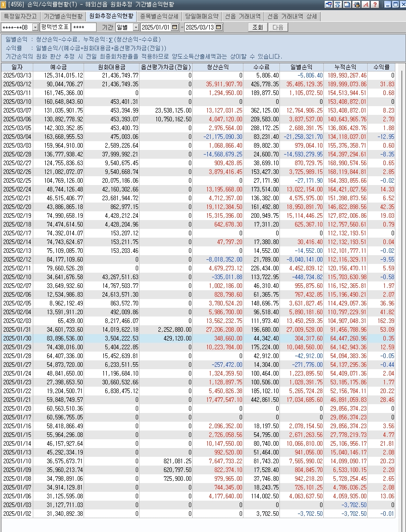Click the lock screen icon in title bar

[357, 5]
